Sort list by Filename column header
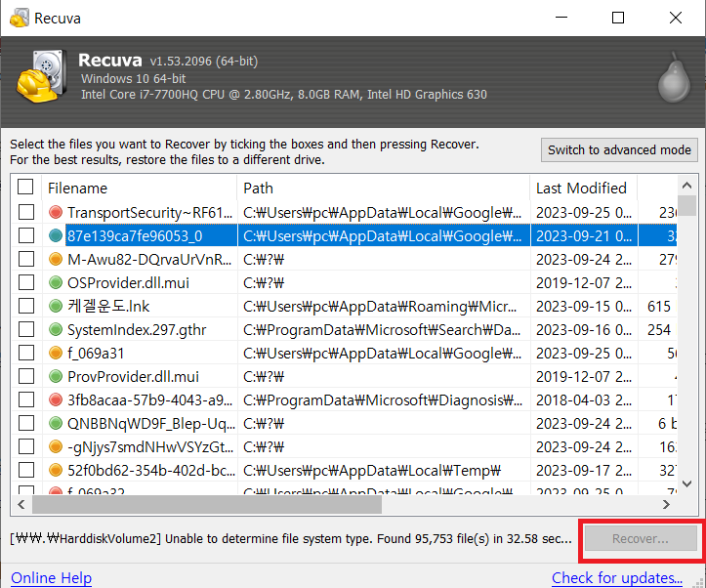 click(x=140, y=188)
